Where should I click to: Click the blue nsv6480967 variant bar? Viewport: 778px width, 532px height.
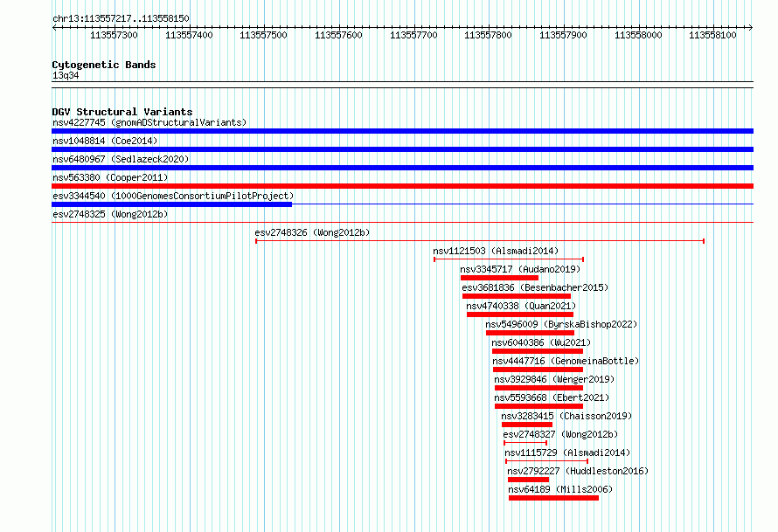pyautogui.click(x=402, y=168)
